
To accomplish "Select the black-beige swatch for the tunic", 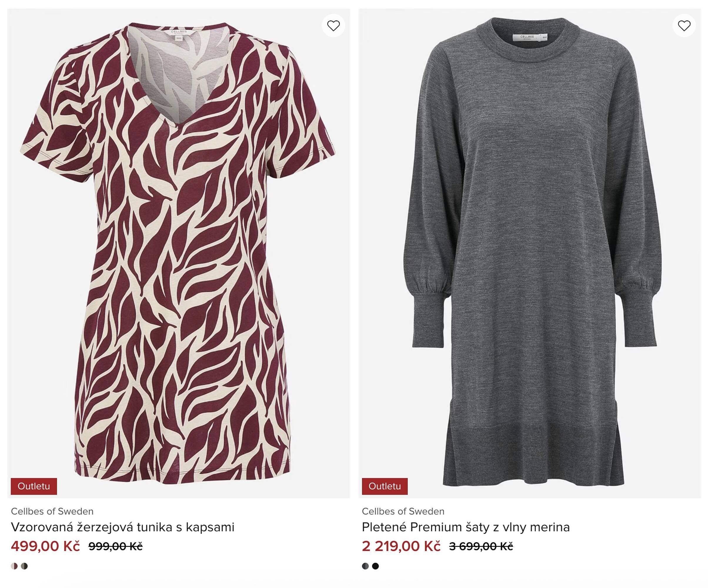I will coord(24,566).
